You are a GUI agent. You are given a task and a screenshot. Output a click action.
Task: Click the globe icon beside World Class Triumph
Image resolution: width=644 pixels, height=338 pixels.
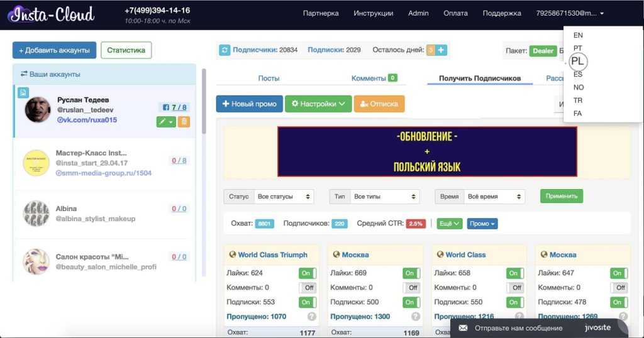tap(232, 255)
